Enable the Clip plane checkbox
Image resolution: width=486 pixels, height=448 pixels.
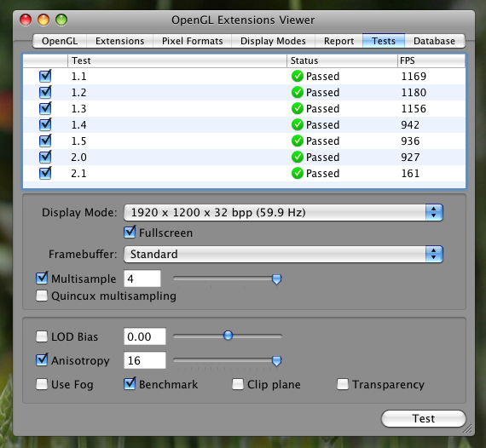coord(238,384)
